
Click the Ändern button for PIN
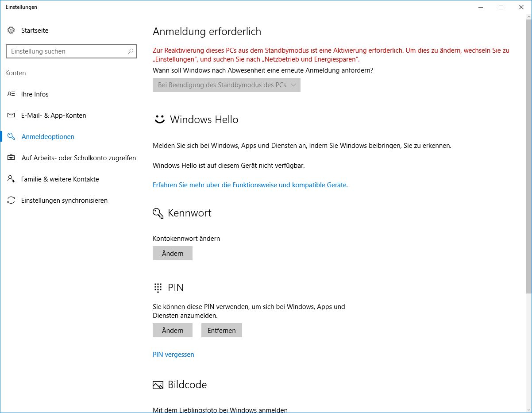click(x=173, y=330)
